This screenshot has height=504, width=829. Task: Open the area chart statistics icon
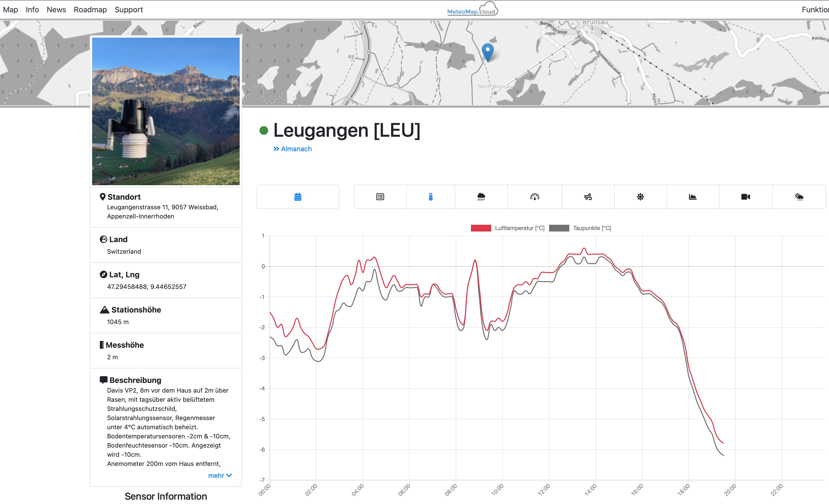click(693, 197)
